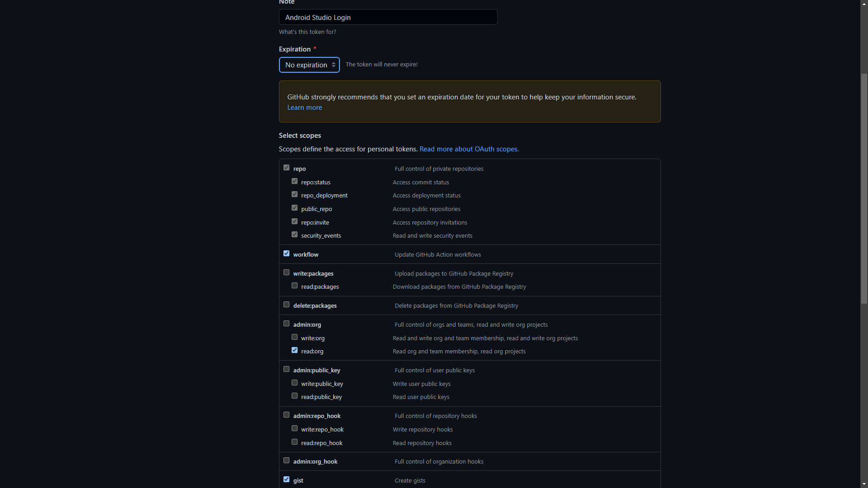This screenshot has width=868, height=488.
Task: Open the Expiration dropdown
Action: tap(309, 65)
